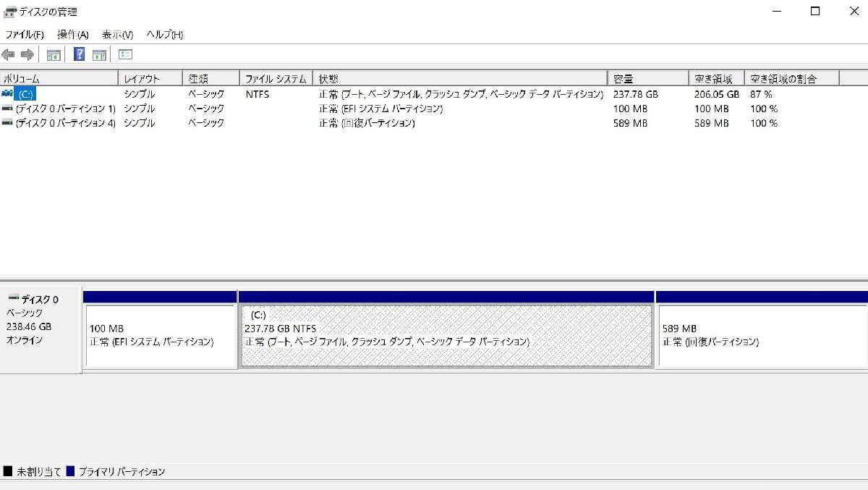Click the Forward arrow toolbar icon
This screenshot has height=490, width=868.
tap(27, 54)
